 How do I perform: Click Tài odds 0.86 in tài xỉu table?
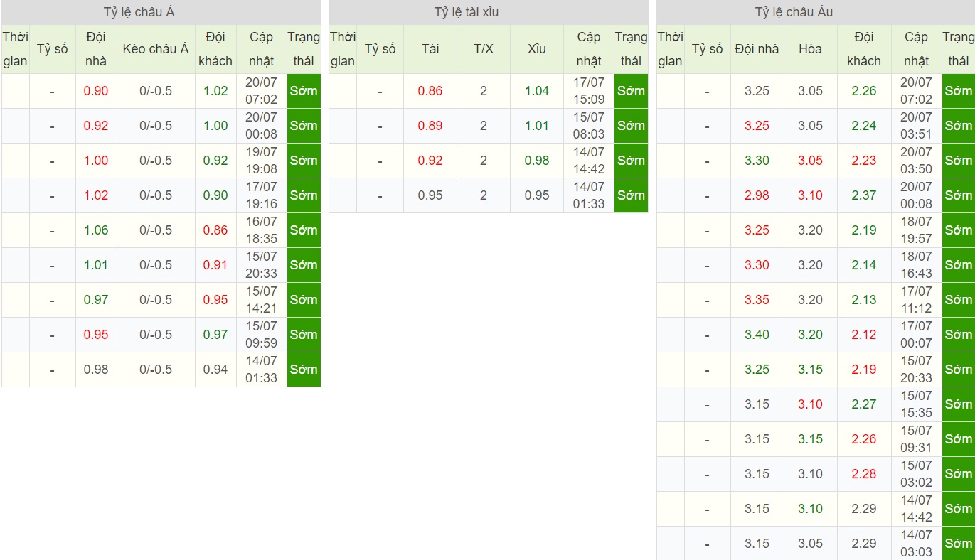coord(430,91)
